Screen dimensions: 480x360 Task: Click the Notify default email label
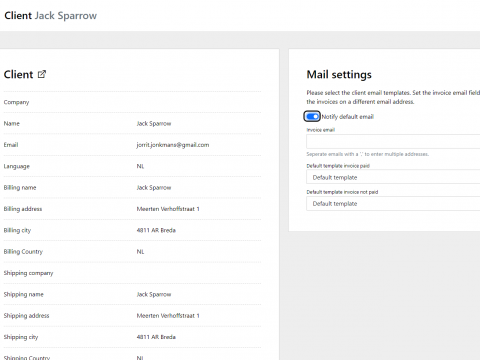(347, 117)
